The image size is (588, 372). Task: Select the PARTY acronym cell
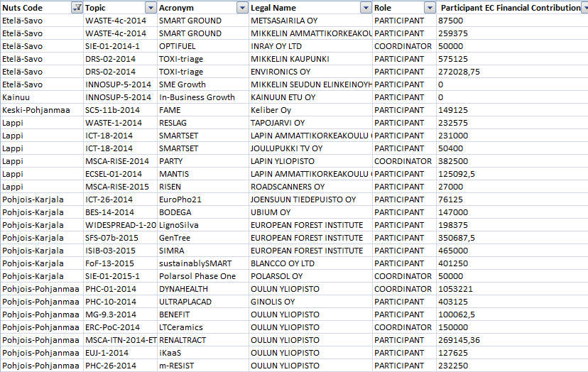click(x=203, y=161)
